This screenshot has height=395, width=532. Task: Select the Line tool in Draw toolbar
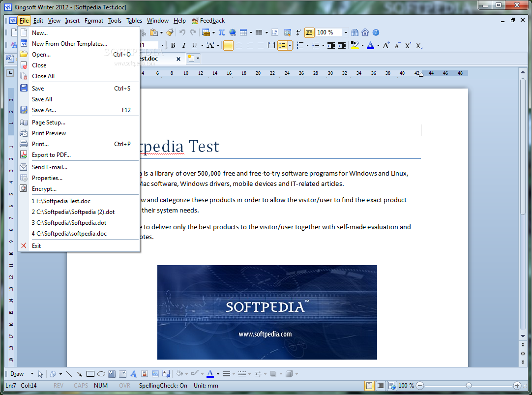pos(69,374)
